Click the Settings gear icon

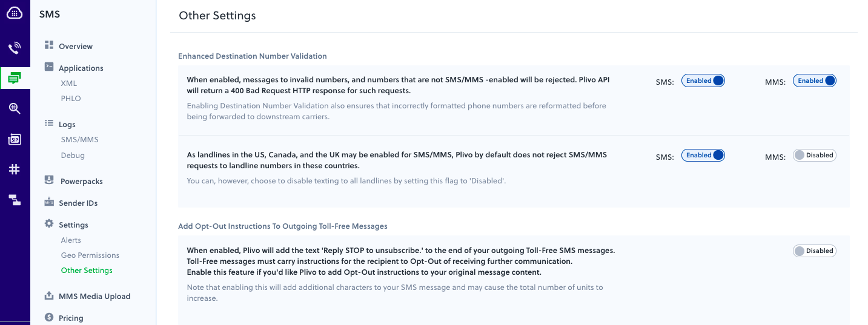(49, 224)
